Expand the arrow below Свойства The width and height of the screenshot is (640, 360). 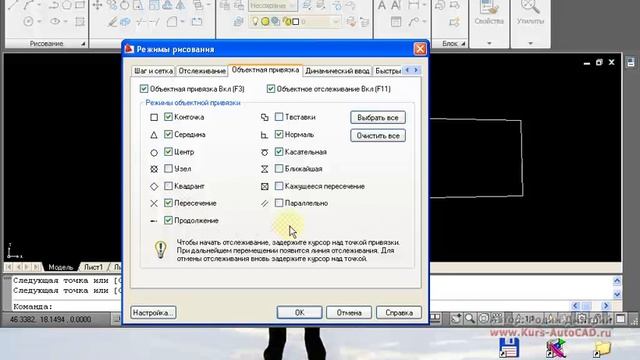click(489, 43)
